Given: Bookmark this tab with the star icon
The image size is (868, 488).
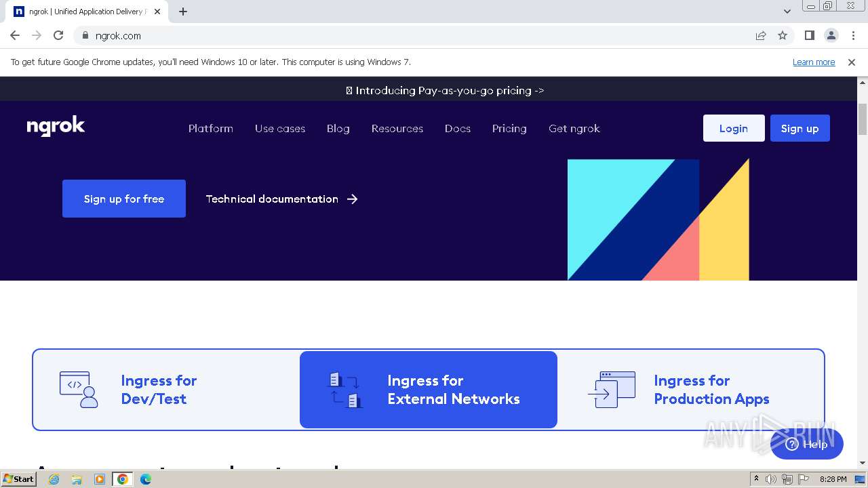Looking at the screenshot, I should point(783,35).
